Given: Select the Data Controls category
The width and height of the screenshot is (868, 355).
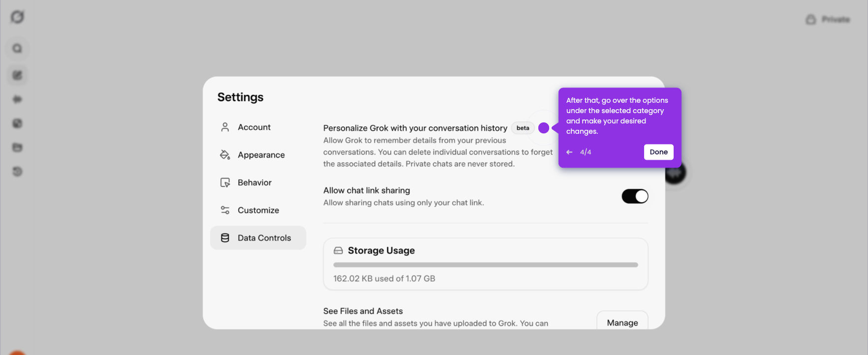Looking at the screenshot, I should (x=258, y=238).
